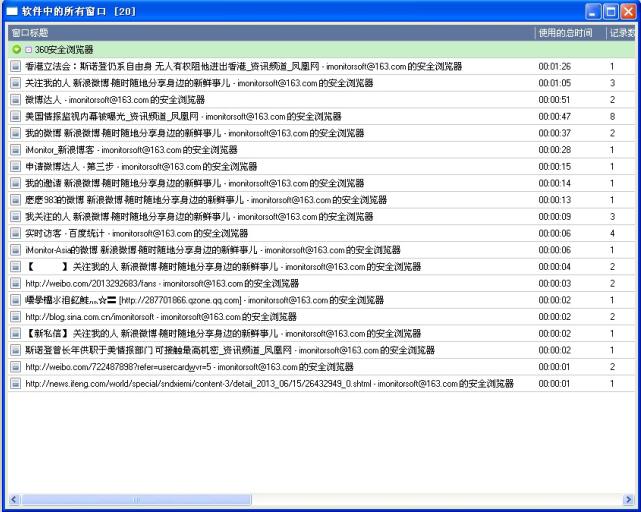Select 斯诺登曾长年供职于美情报部门 title text

click(230, 350)
